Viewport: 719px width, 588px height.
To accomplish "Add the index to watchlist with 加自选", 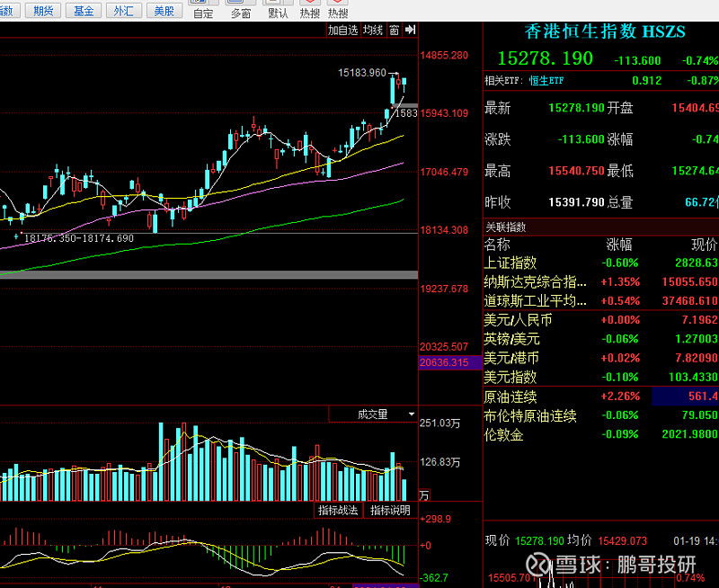I will (342, 31).
